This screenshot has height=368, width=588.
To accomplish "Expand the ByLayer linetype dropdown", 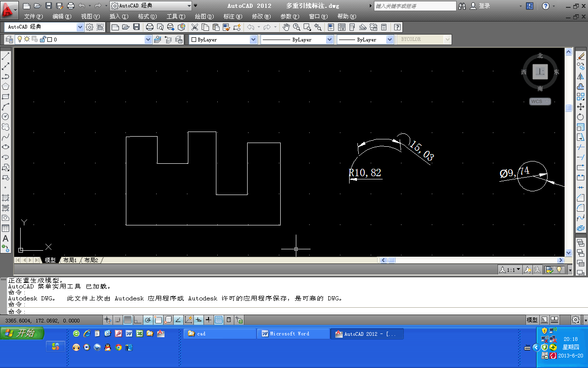I will click(x=329, y=40).
